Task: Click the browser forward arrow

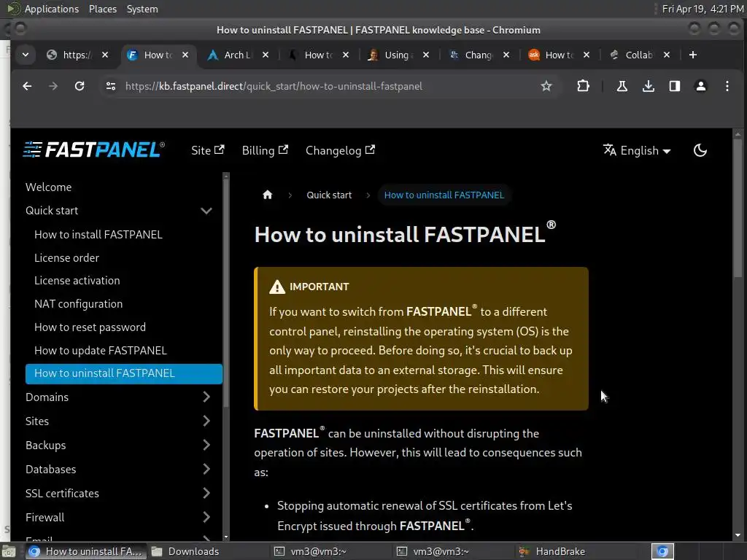Action: tap(53, 86)
